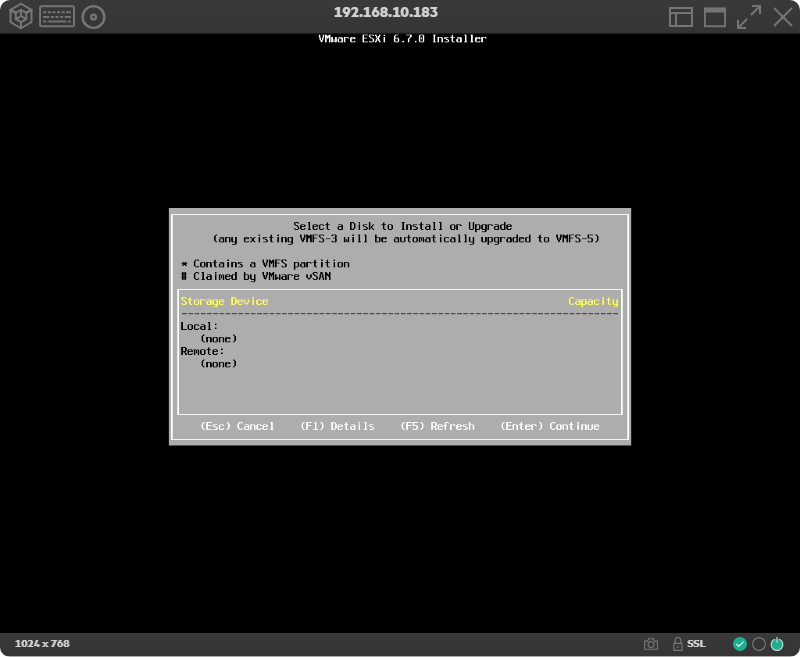This screenshot has width=800, height=657.
Task: Open the VM console cube icon
Action: pyautogui.click(x=20, y=16)
